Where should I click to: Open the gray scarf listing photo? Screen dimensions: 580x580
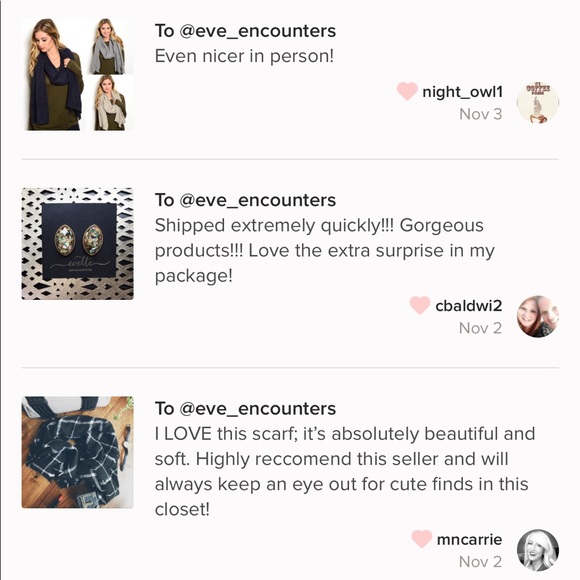pos(111,46)
